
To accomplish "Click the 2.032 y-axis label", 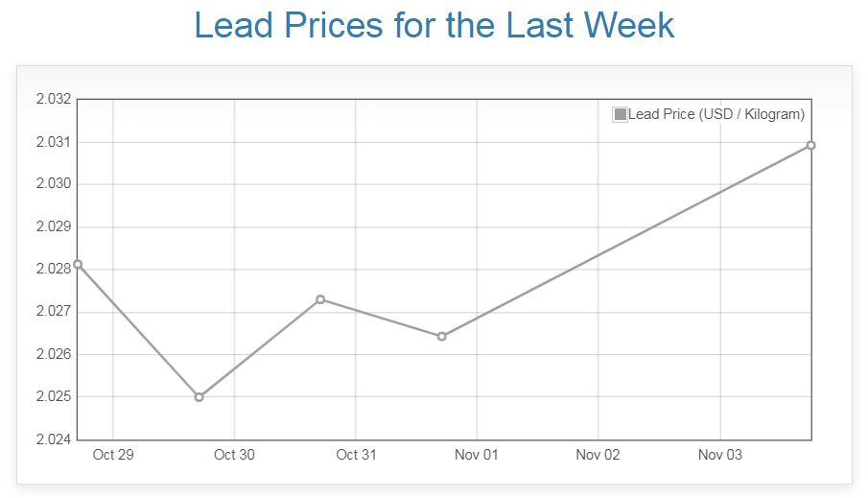I will (54, 99).
